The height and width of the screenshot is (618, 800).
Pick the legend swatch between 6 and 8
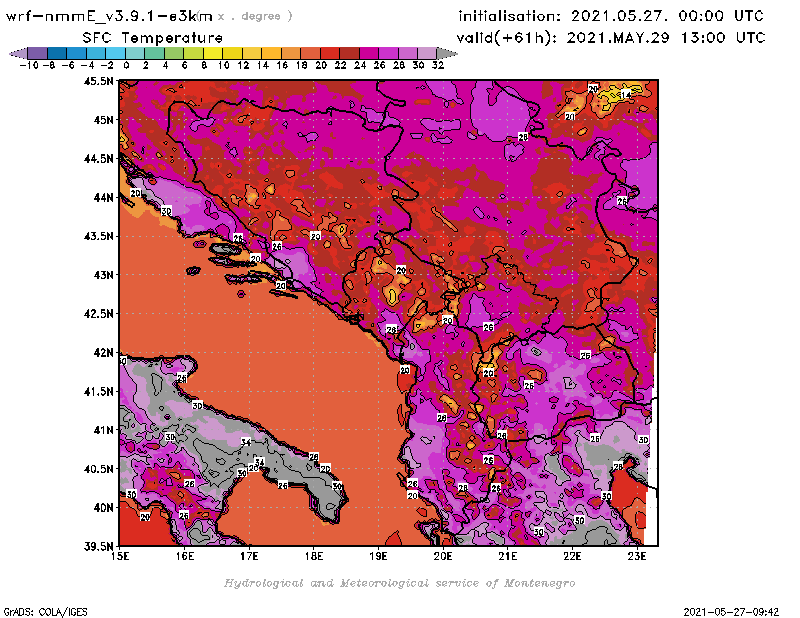pyautogui.click(x=193, y=54)
